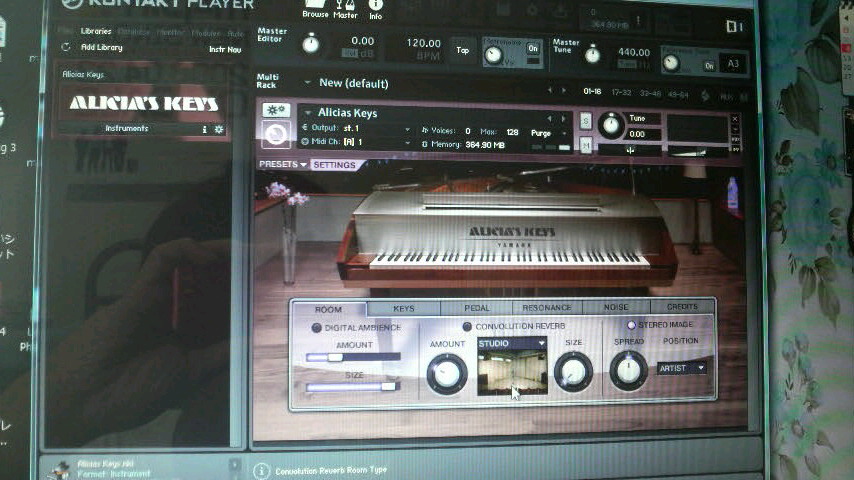Toggle Solo button S on instrument
The image size is (854, 480).
[585, 120]
